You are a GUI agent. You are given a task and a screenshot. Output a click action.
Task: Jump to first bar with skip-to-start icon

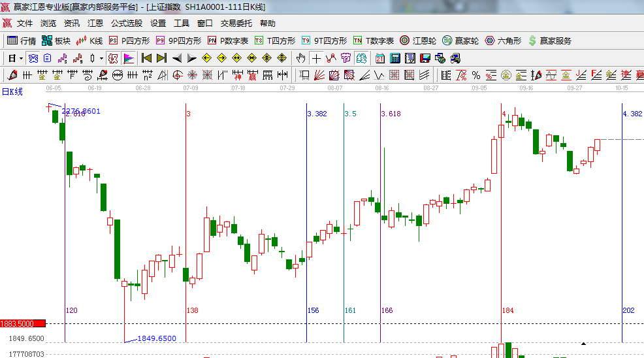[146, 58]
